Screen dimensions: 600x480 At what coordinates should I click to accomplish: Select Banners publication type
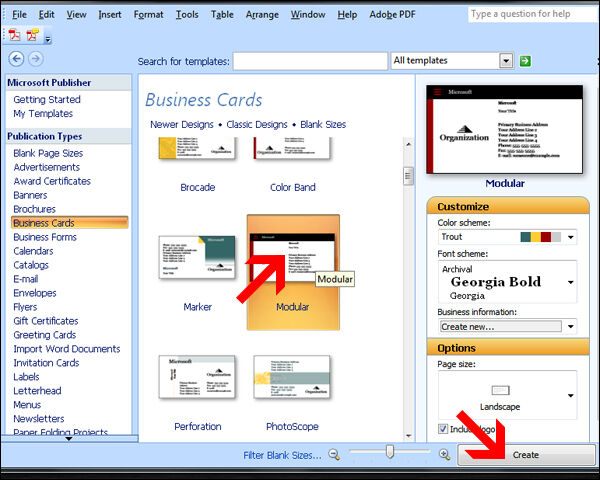[x=30, y=195]
